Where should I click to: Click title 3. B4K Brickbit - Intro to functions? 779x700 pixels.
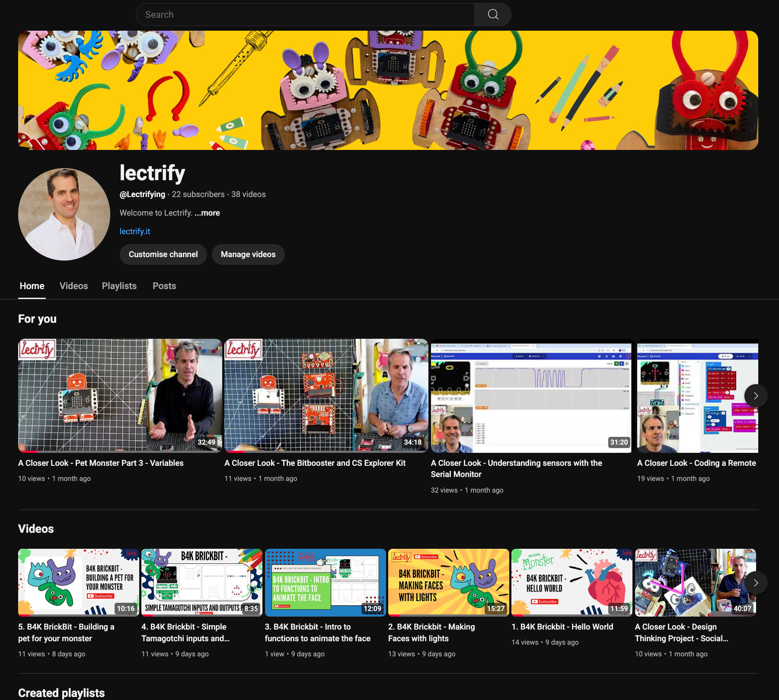tap(318, 633)
